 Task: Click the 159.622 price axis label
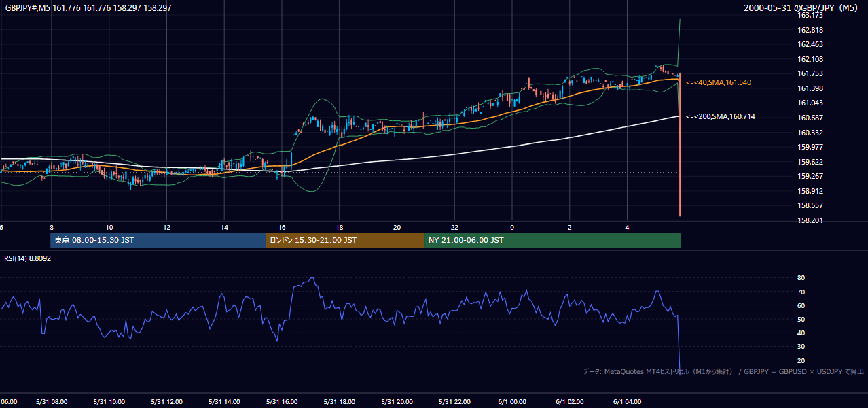coord(810,162)
